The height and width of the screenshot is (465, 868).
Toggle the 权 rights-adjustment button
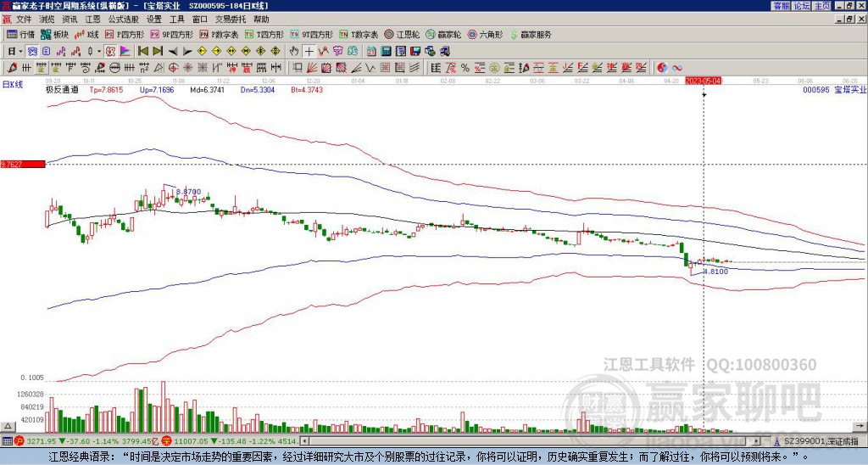[x=110, y=52]
